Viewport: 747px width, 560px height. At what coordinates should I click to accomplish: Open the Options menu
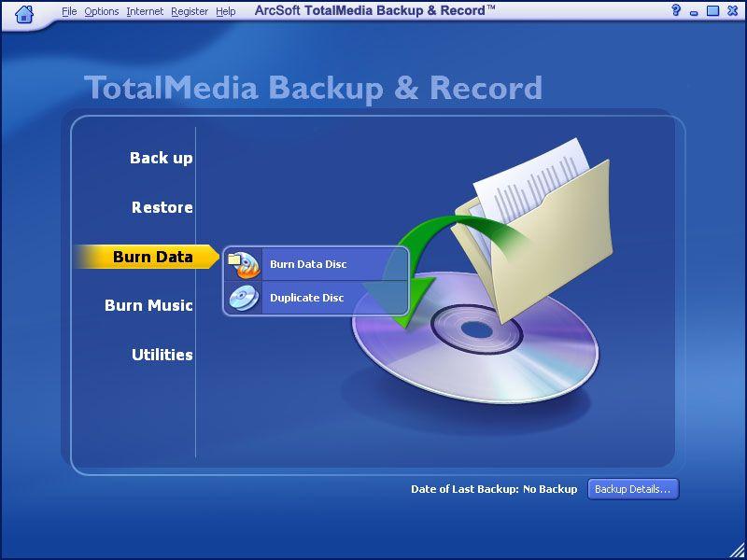coord(102,11)
